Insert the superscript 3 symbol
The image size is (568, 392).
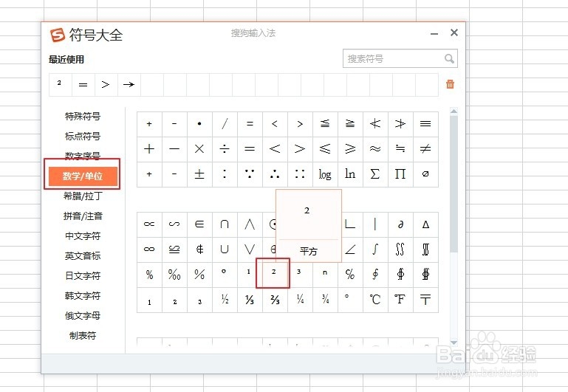(300, 275)
